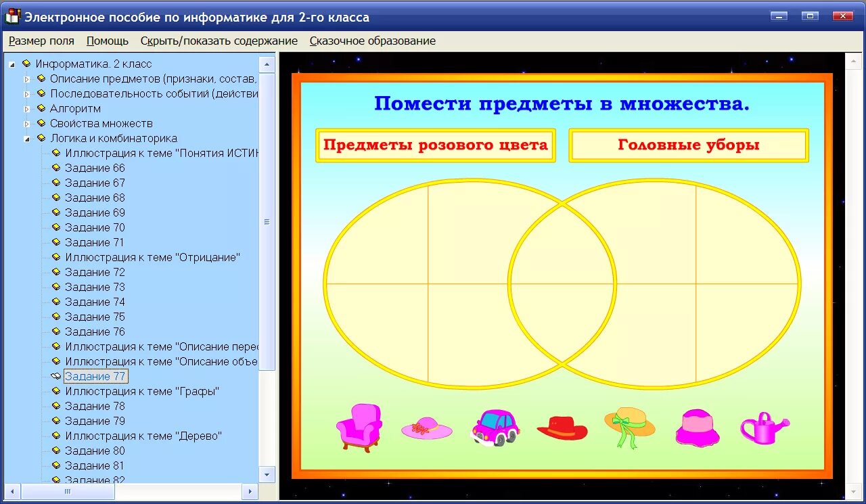Select the pink armchair picture
The height and width of the screenshot is (504, 866).
click(x=359, y=428)
